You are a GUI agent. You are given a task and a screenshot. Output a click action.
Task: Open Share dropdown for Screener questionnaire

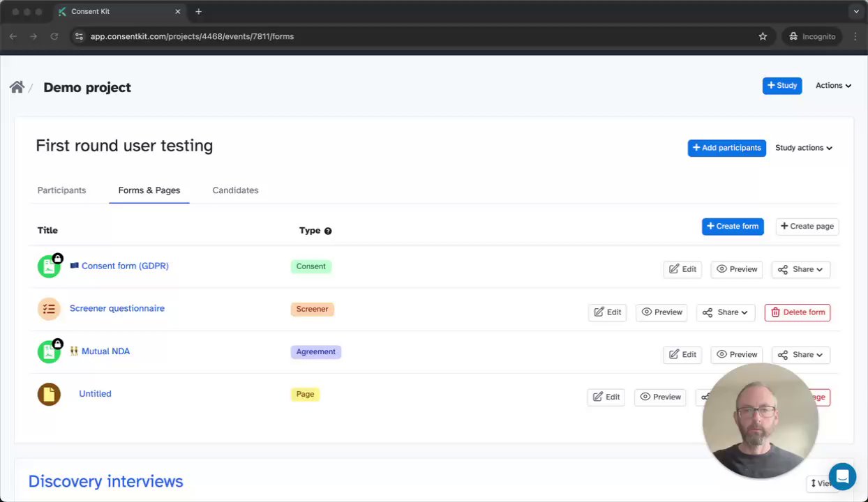pos(726,312)
